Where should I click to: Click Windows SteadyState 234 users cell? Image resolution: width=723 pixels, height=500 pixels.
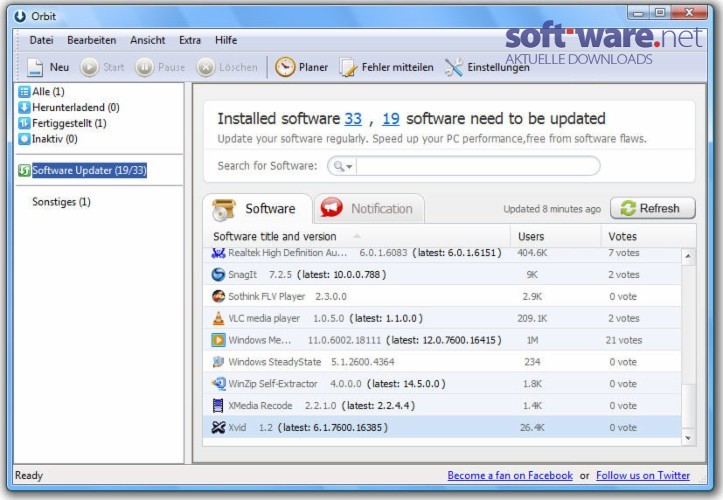coord(532,362)
